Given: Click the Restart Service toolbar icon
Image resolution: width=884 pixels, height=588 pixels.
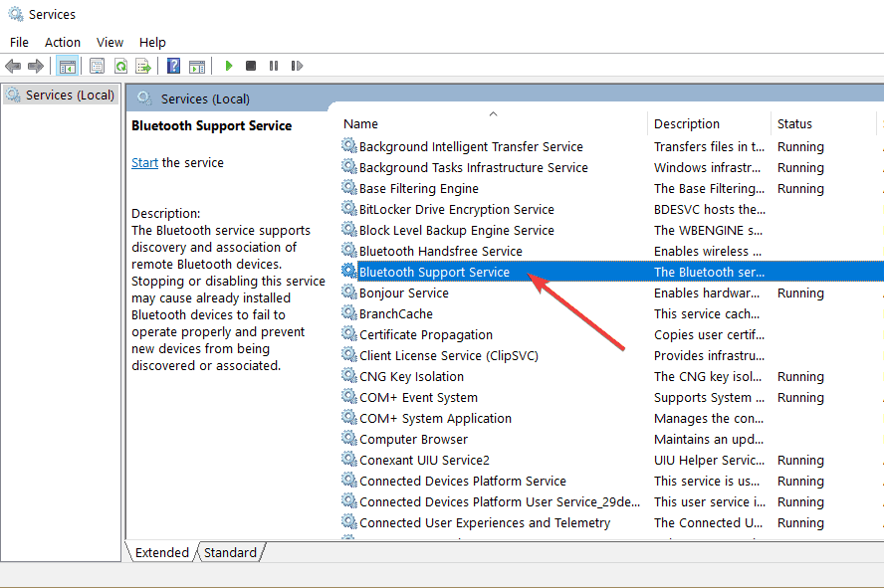Looking at the screenshot, I should [x=297, y=66].
